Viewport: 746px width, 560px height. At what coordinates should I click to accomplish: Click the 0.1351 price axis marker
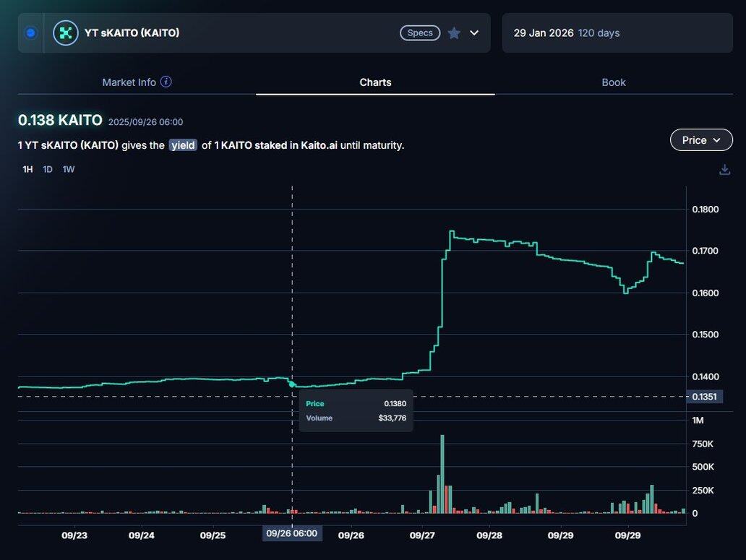coord(705,397)
